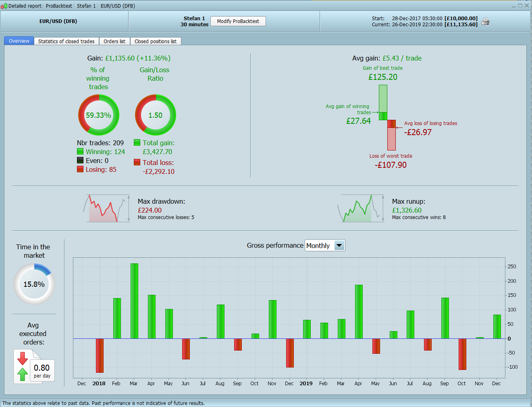Click the Gain/Loss Ratio donut chart
Image resolution: width=532 pixels, height=407 pixels.
pos(155,115)
